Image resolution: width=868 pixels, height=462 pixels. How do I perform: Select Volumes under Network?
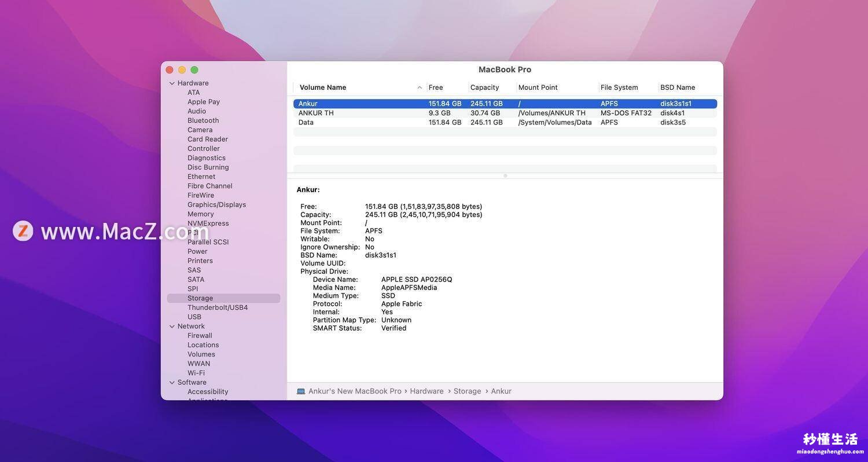[x=201, y=354]
